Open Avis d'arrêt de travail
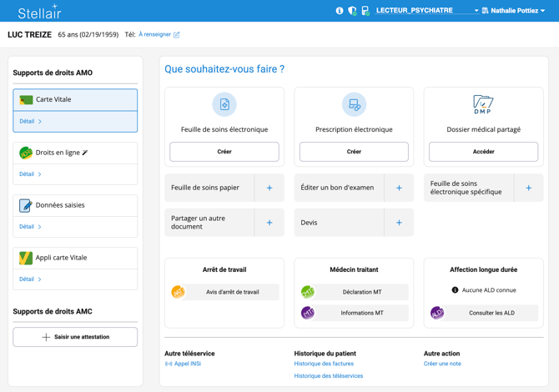559x392 pixels. click(232, 293)
